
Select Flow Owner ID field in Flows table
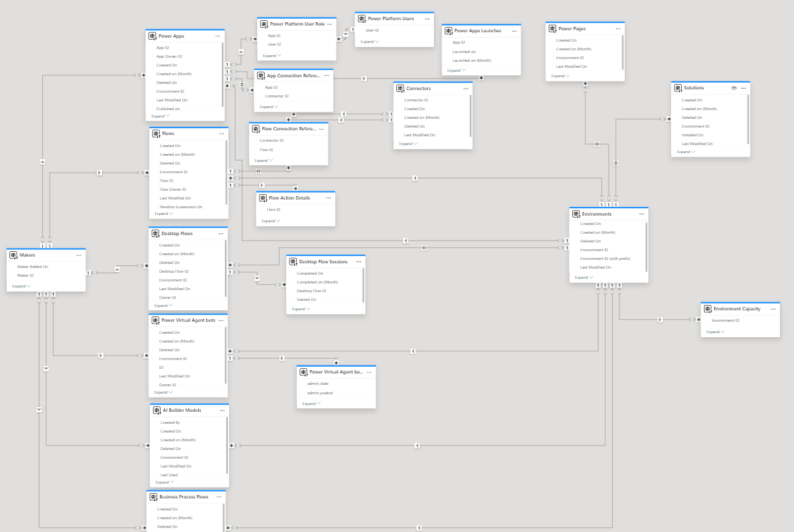pos(173,189)
